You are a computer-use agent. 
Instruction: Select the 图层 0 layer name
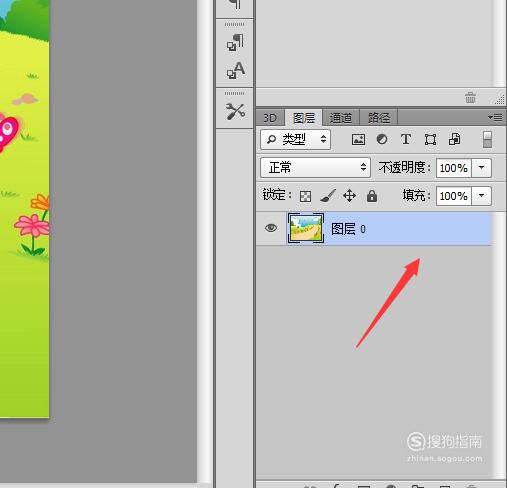point(348,229)
